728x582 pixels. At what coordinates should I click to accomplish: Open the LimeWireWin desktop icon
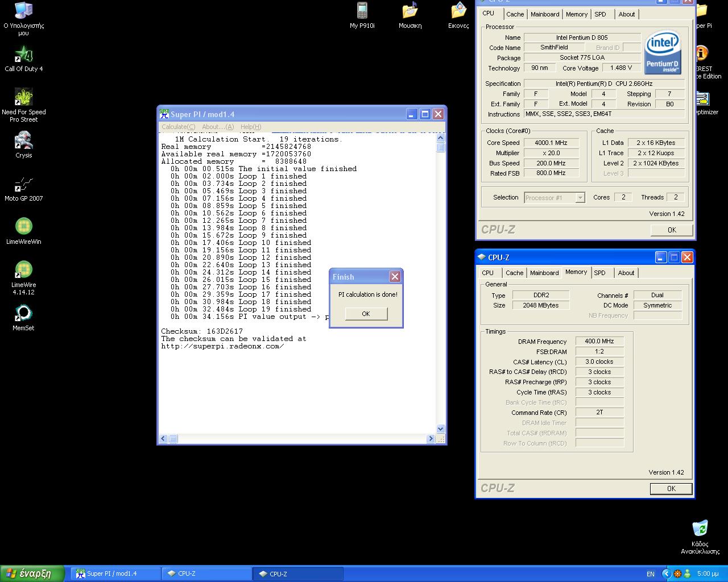(23, 231)
